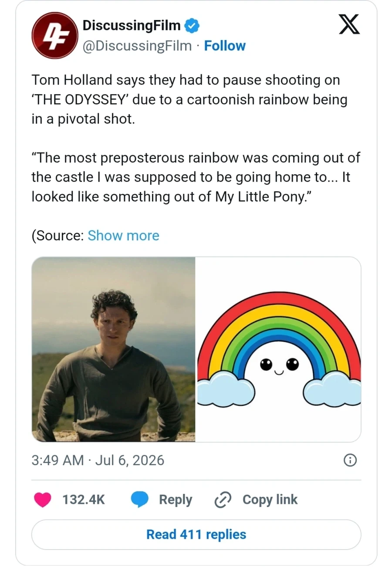Follow the DiscussingFilm account
Screen dimensions: 392x567
coord(225,46)
